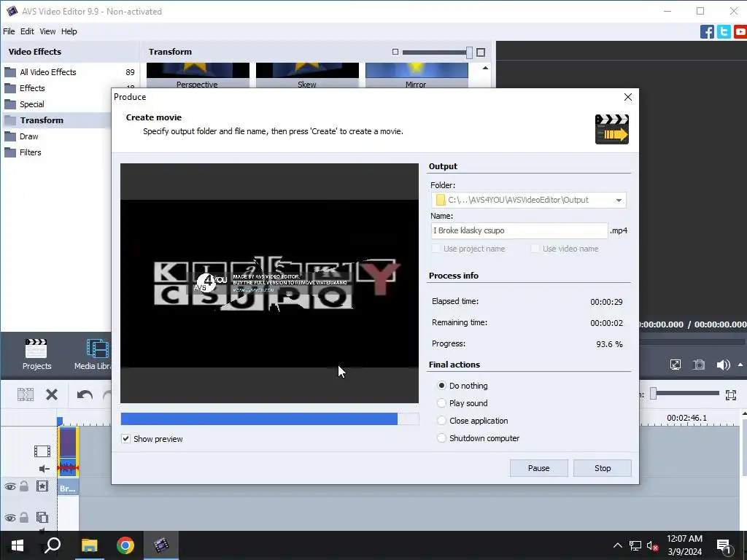Open the Media Library panel button
This screenshot has height=560, width=747.
pyautogui.click(x=93, y=354)
